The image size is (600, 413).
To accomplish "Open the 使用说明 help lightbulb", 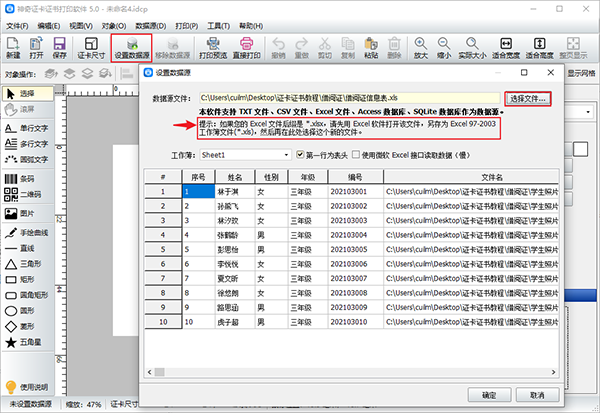I will (x=27, y=387).
